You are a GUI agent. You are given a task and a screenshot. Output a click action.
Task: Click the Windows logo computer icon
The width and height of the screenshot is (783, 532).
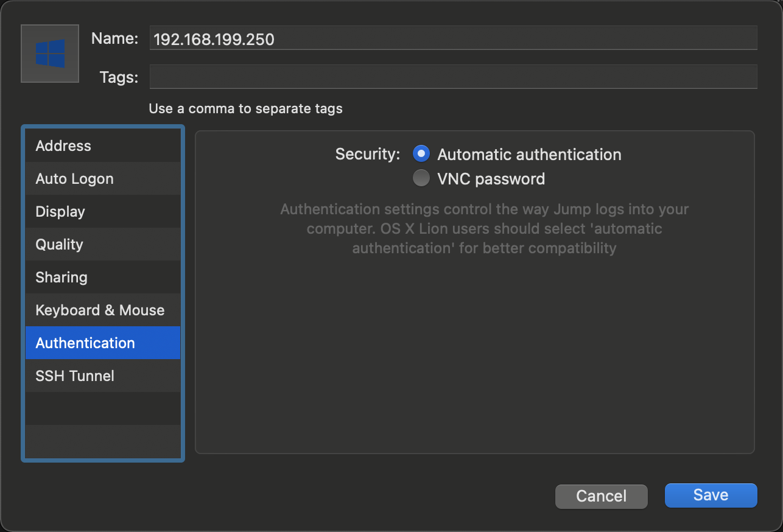[x=50, y=54]
